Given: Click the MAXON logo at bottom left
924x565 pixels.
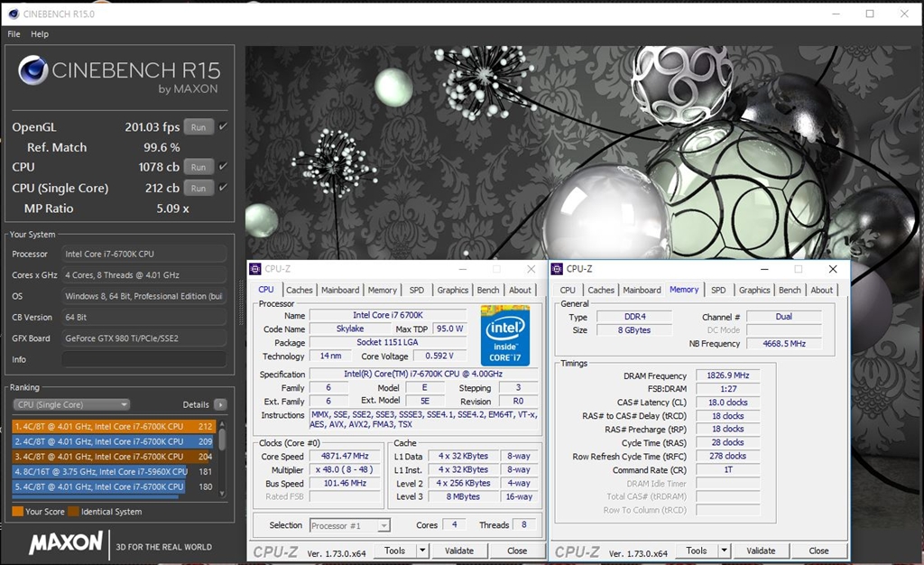Looking at the screenshot, I should [66, 543].
